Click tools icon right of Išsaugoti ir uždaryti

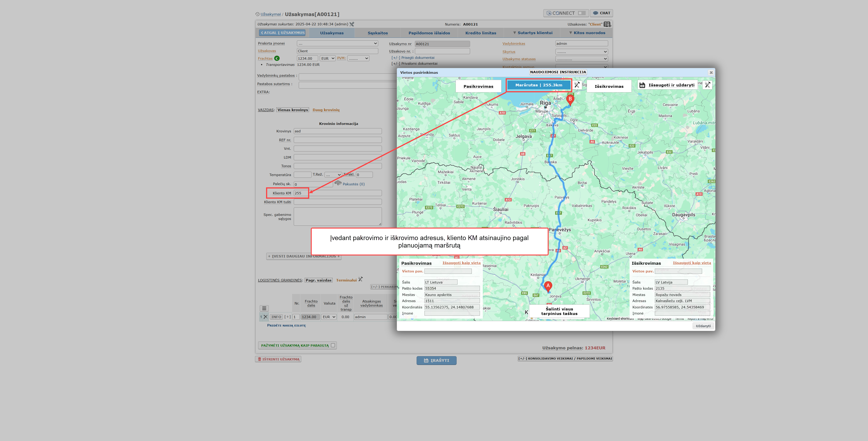pyautogui.click(x=707, y=85)
